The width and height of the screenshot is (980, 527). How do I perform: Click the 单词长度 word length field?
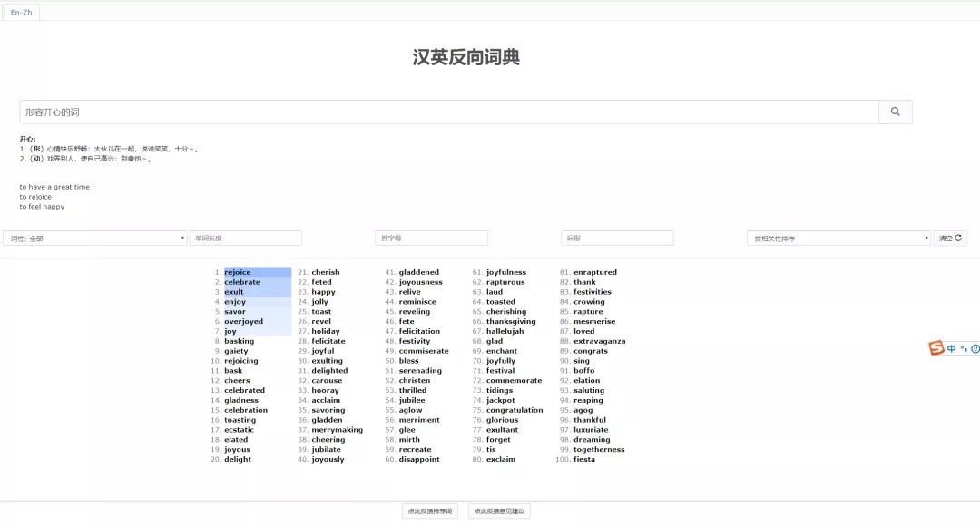[x=246, y=239]
